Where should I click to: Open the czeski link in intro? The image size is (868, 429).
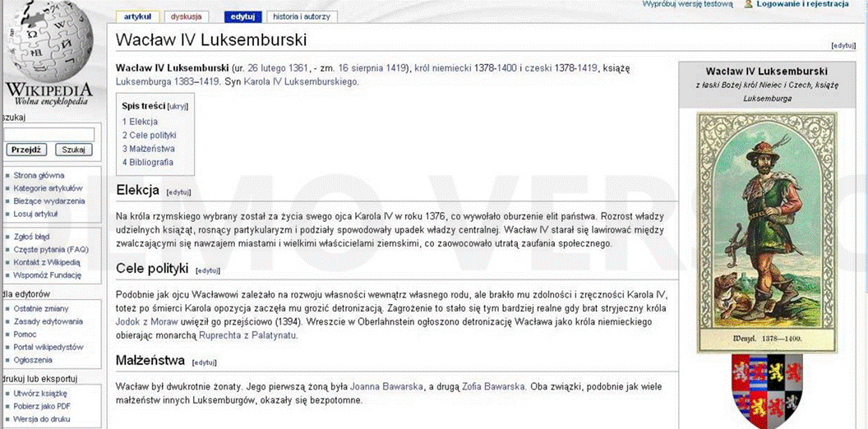point(537,68)
